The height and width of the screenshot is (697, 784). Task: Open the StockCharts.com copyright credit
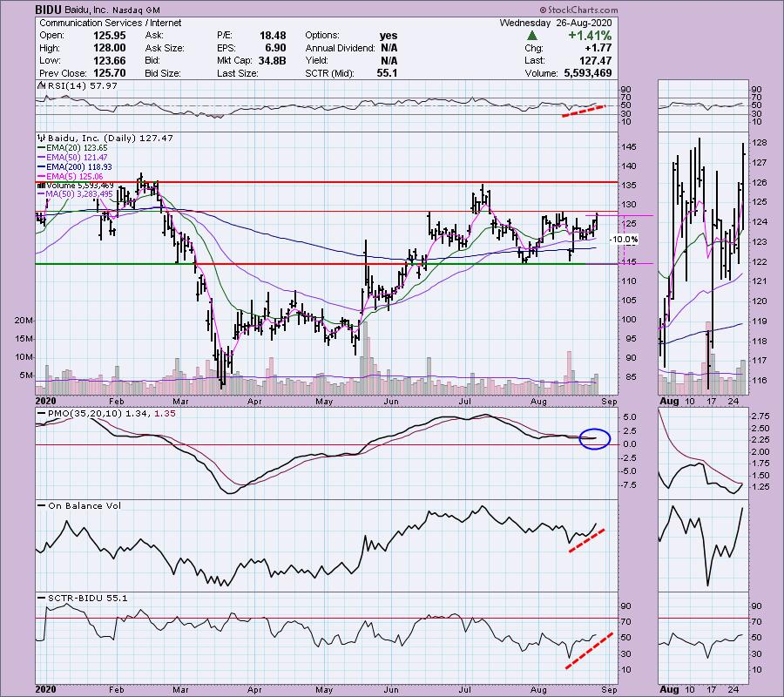pos(578,10)
